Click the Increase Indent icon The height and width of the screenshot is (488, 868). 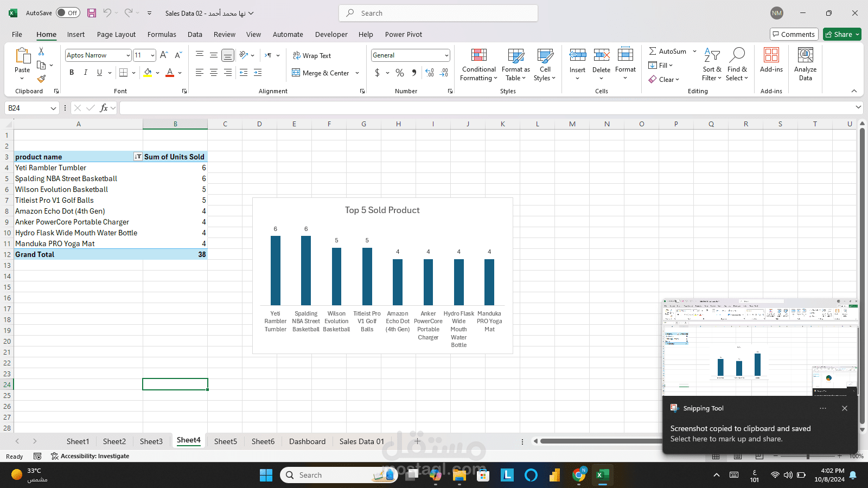[258, 73]
